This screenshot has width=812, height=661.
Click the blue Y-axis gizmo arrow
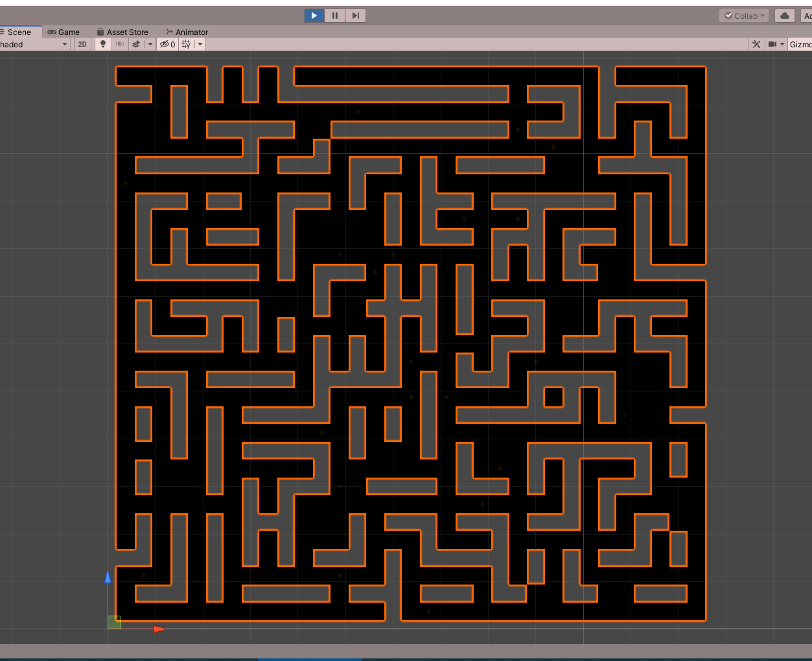point(108,577)
